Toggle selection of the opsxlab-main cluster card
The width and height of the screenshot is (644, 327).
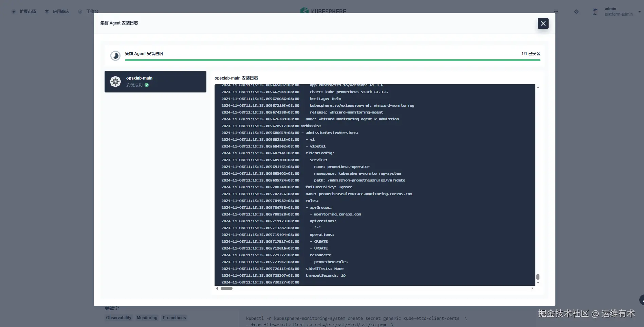click(x=155, y=82)
